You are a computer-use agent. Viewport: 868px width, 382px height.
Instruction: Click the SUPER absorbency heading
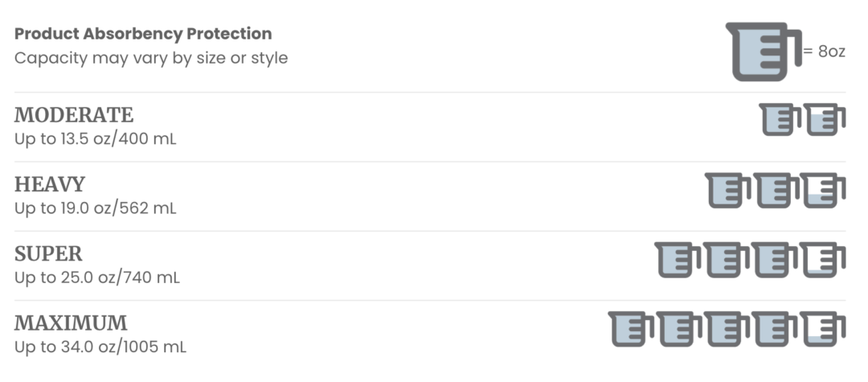(x=48, y=254)
